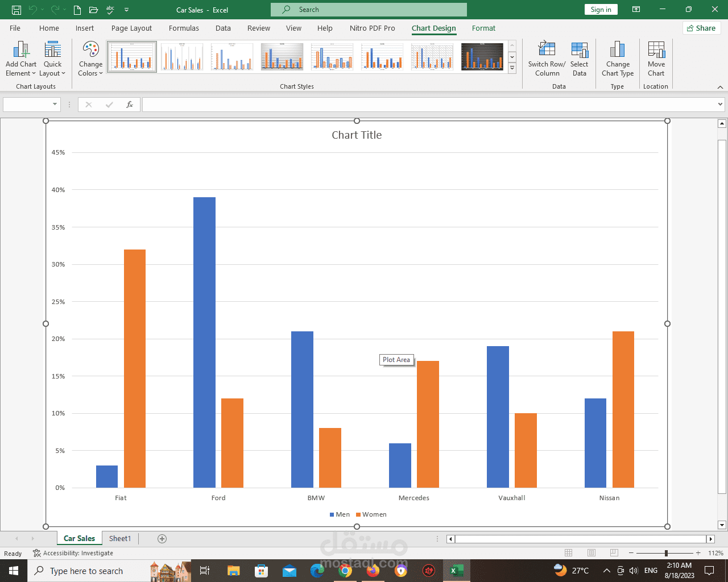The width and height of the screenshot is (728, 582).
Task: Expand the Chart Styles gallery with the More arrow
Action: (512, 68)
